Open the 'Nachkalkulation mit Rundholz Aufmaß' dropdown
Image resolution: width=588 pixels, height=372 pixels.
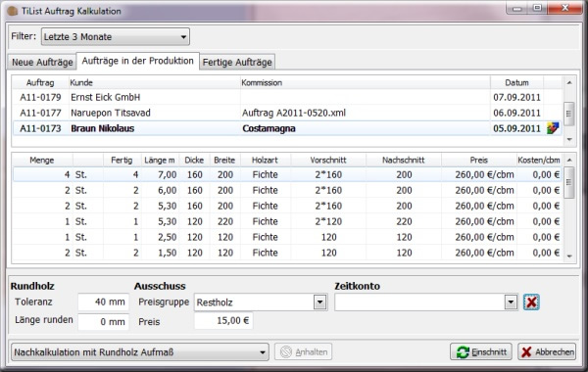tap(140, 352)
